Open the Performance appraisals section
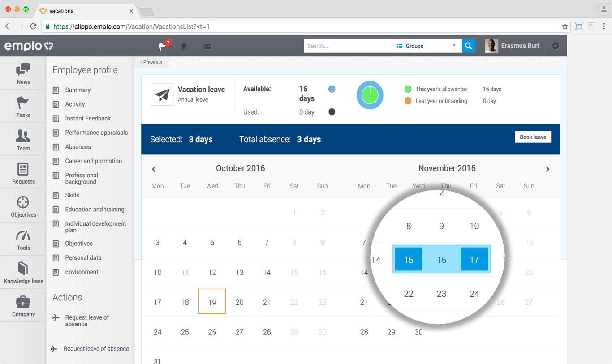The width and height of the screenshot is (612, 364). click(96, 132)
